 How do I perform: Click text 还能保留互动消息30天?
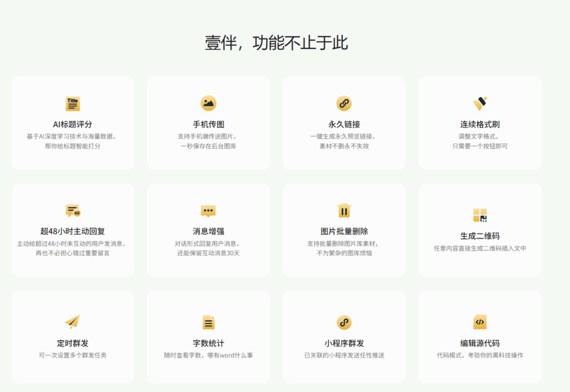(x=208, y=253)
